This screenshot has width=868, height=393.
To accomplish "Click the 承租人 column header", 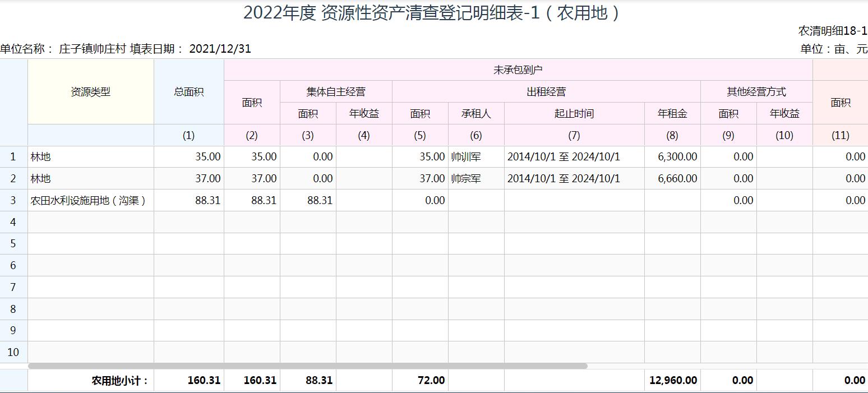I will tap(475, 114).
